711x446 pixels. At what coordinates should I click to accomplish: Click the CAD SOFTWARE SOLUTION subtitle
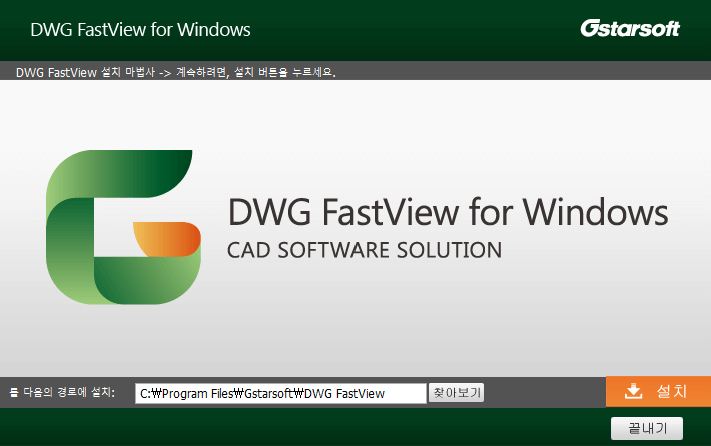tap(364, 248)
